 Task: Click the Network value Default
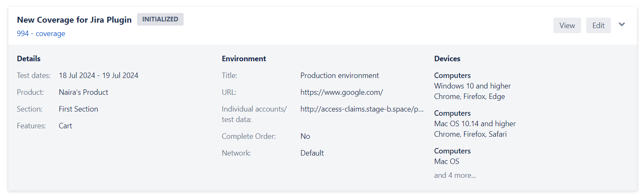click(312, 153)
